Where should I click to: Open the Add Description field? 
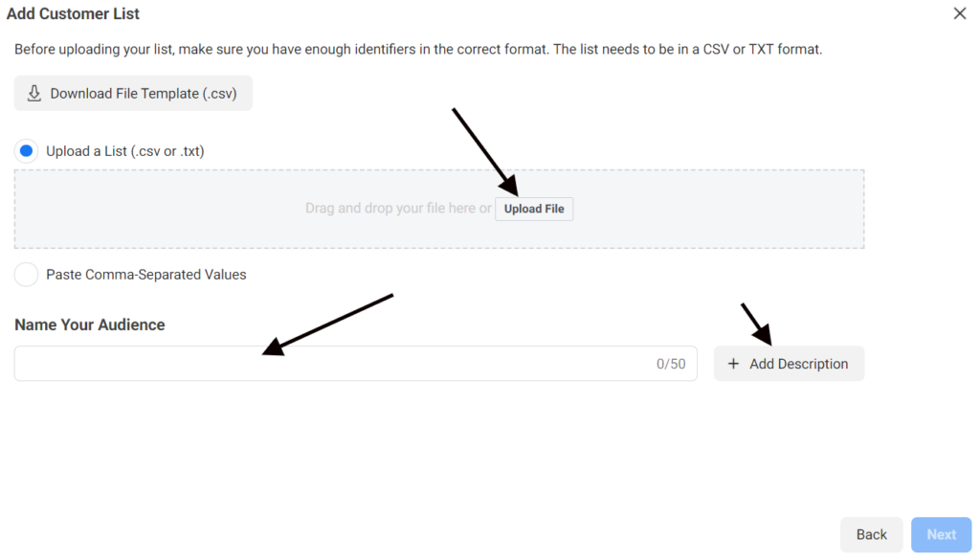[789, 364]
